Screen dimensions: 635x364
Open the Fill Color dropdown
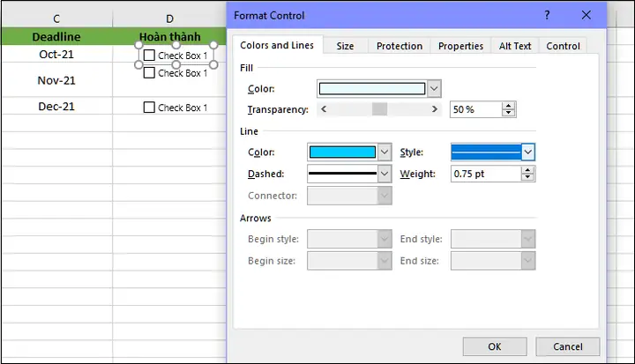[x=434, y=89]
